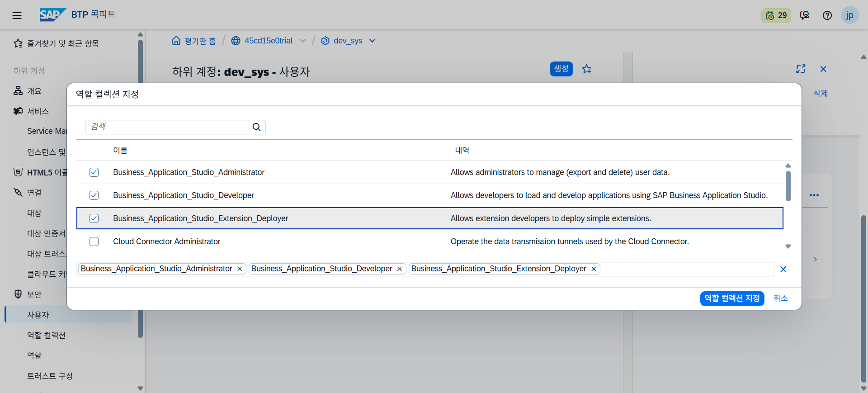Click the sidebar scroll-down arrow
Viewport: 868px width, 393px height.
click(140, 388)
